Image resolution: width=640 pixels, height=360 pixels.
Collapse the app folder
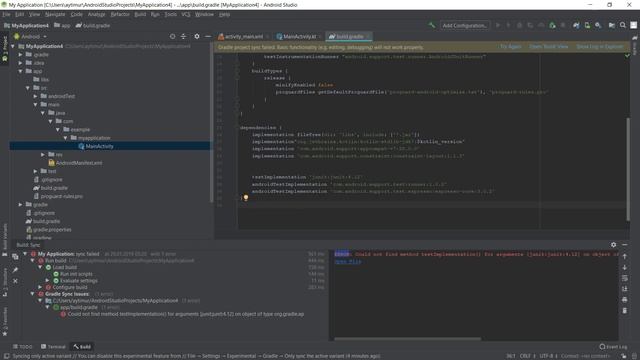coord(20,71)
